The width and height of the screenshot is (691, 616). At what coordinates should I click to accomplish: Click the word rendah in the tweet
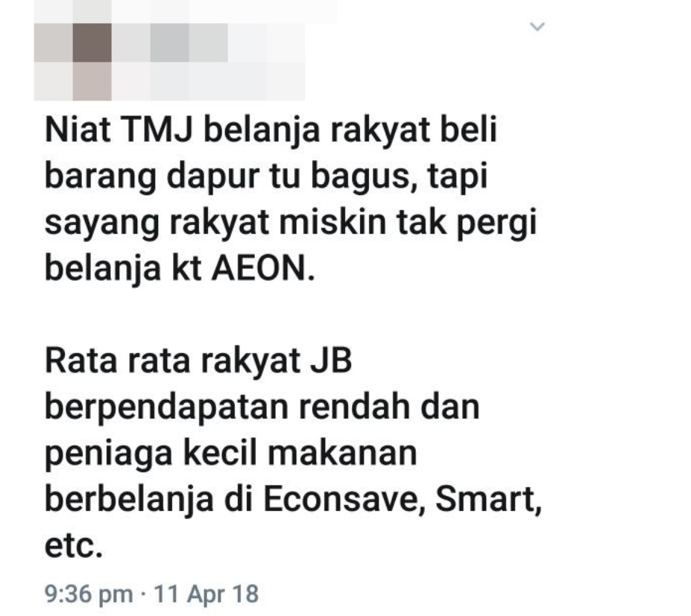355,407
